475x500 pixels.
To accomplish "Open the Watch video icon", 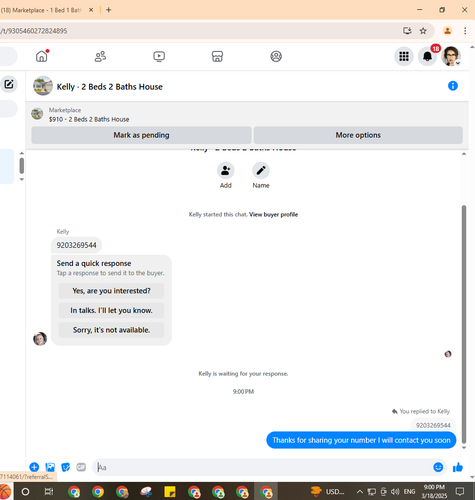I will (159, 56).
